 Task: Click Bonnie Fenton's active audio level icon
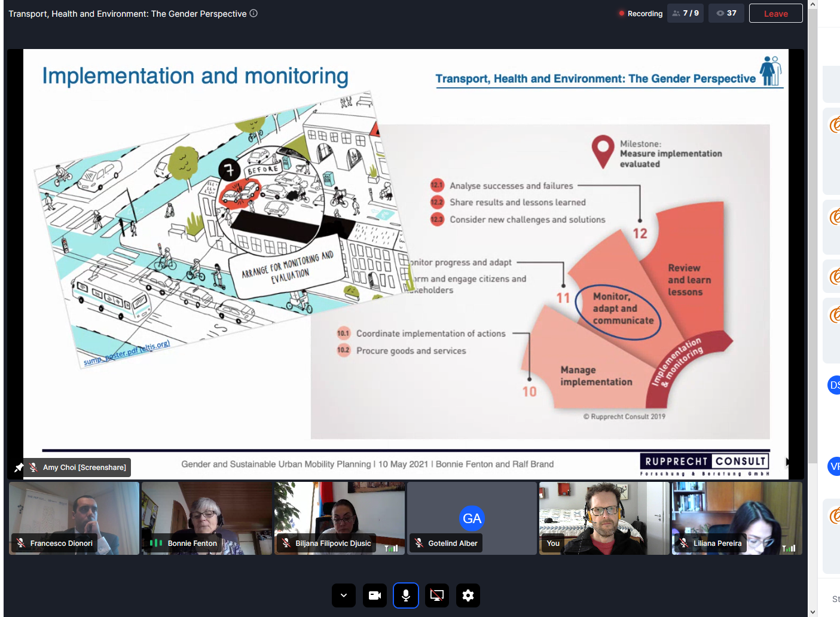click(156, 543)
